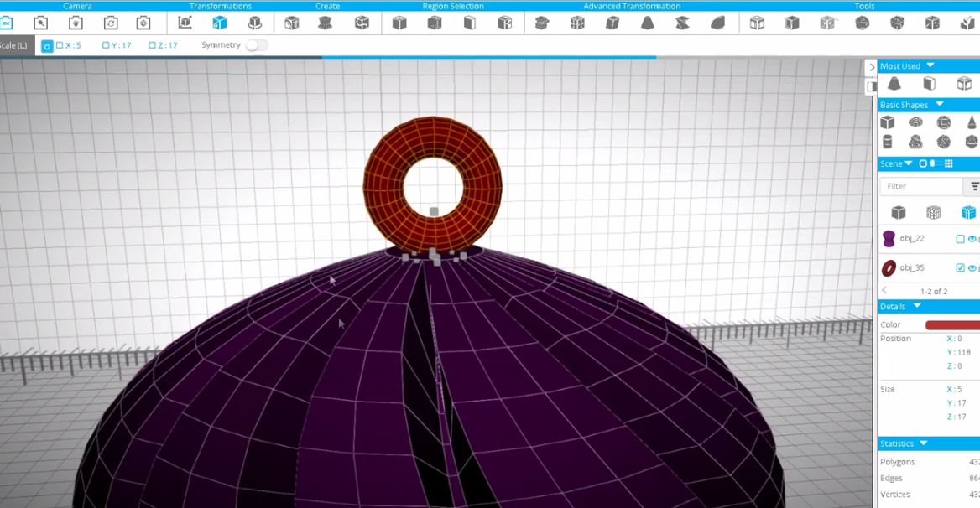
Task: Click the third Tools cube icon
Action: pyautogui.click(x=827, y=23)
